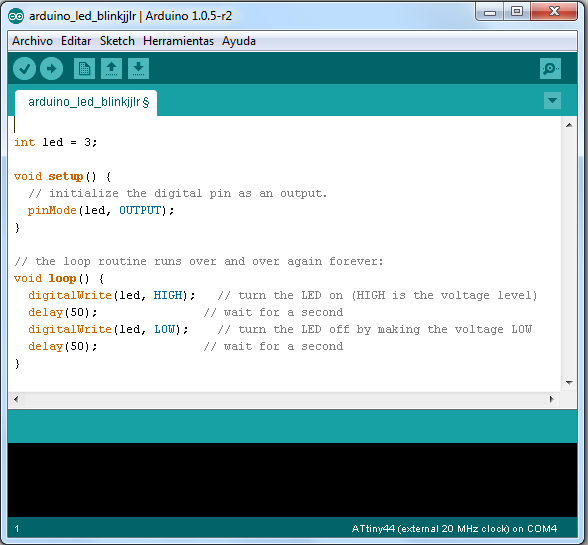Open the Editar menu
This screenshot has width=588, height=545.
pyautogui.click(x=76, y=41)
